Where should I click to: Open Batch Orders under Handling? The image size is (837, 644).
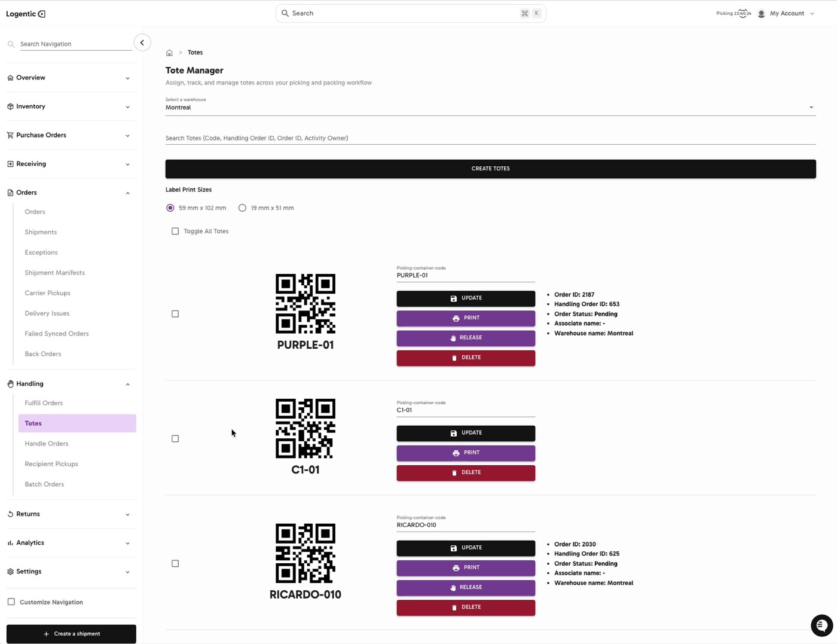(44, 484)
